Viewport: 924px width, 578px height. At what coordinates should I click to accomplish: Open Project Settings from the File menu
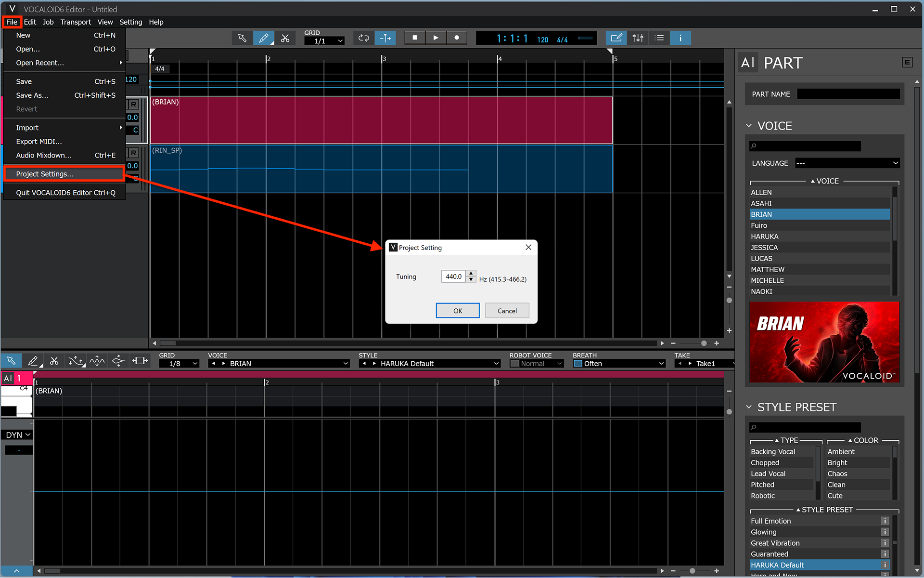[43, 174]
